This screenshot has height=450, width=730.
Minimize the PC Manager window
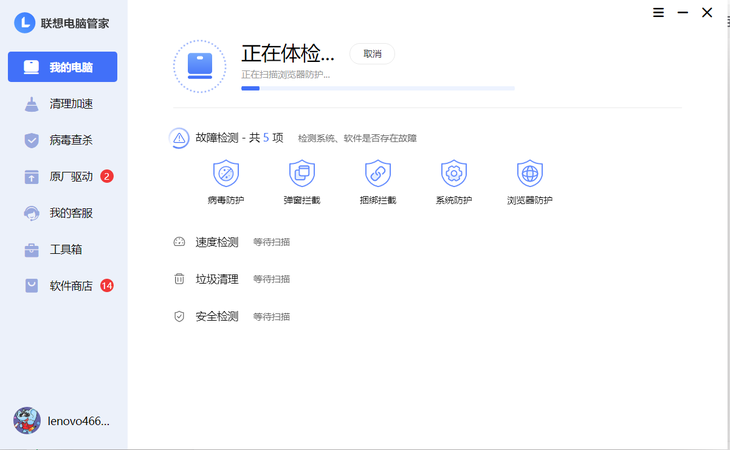683,13
